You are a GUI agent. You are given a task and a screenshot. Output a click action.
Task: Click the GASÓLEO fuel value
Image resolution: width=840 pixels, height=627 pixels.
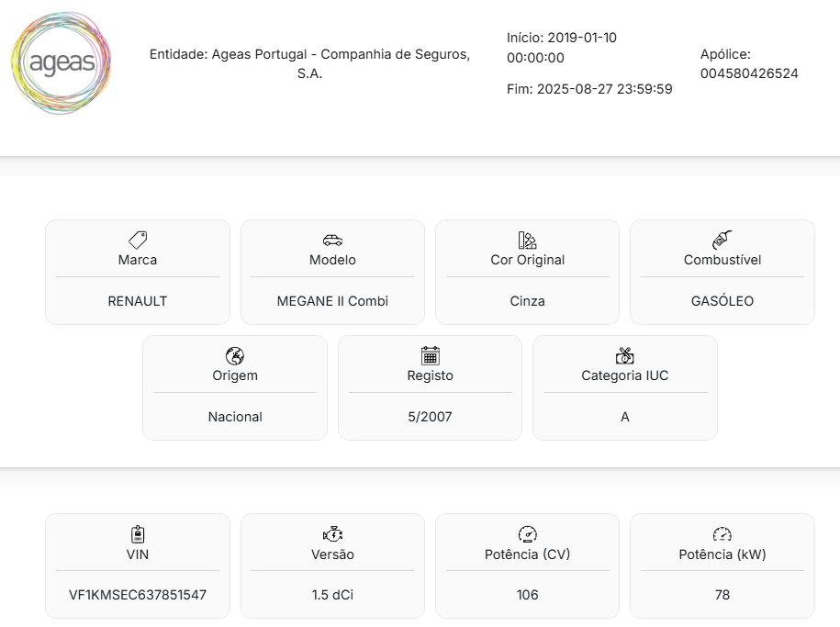[722, 301]
